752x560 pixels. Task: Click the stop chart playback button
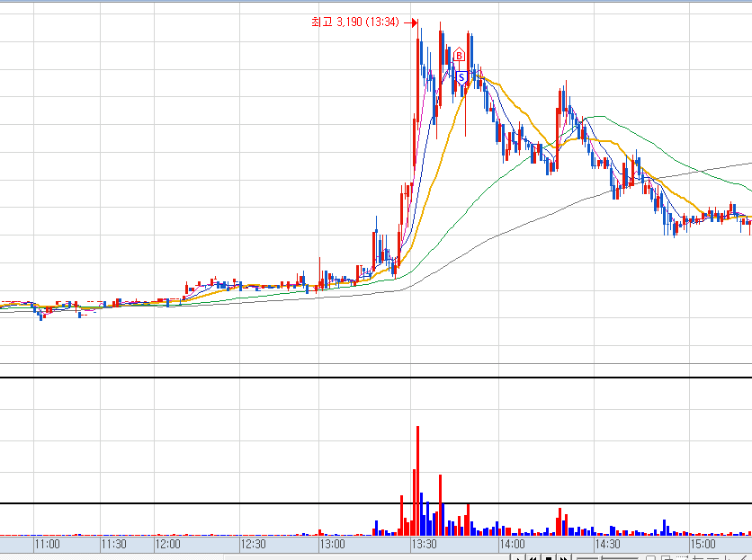[548, 557]
